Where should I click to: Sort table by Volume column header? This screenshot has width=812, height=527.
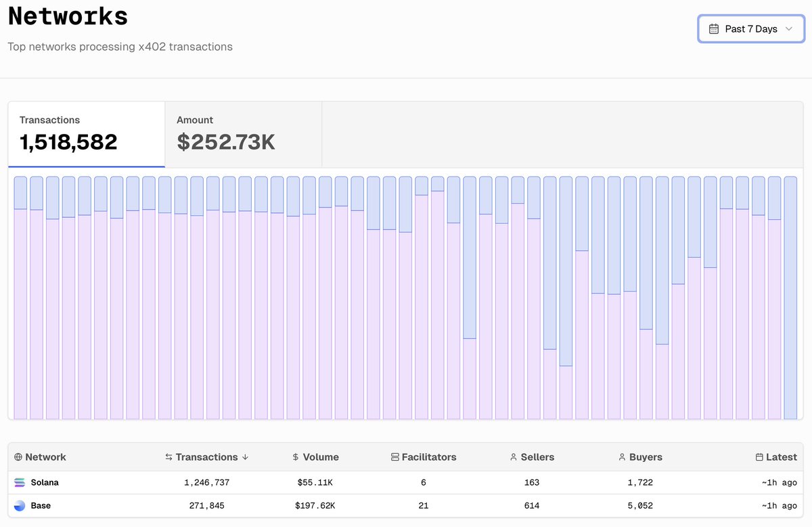tap(321, 457)
